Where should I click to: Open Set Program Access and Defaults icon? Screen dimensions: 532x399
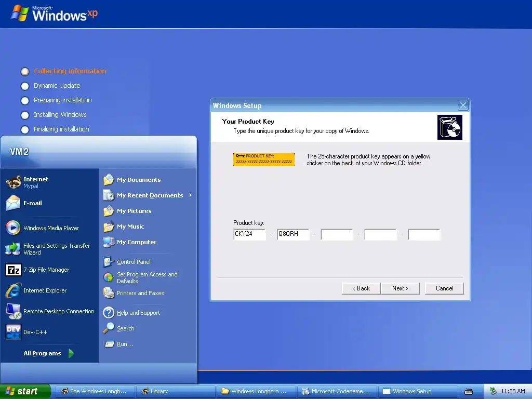click(x=109, y=277)
